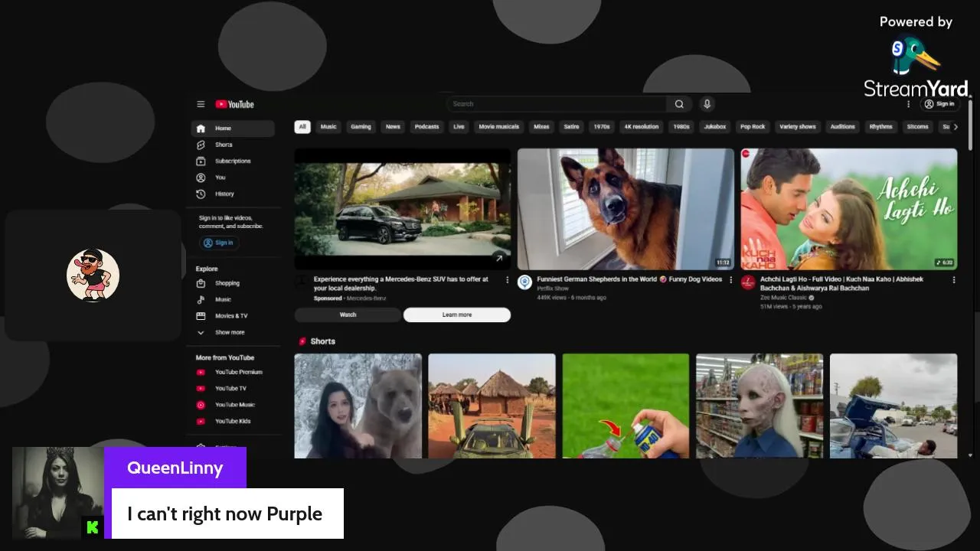
Task: Select the Rhythms filter chip
Action: coord(881,127)
